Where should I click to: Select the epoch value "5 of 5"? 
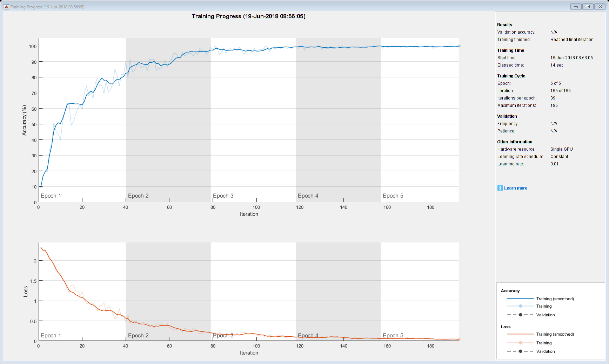tap(556, 83)
